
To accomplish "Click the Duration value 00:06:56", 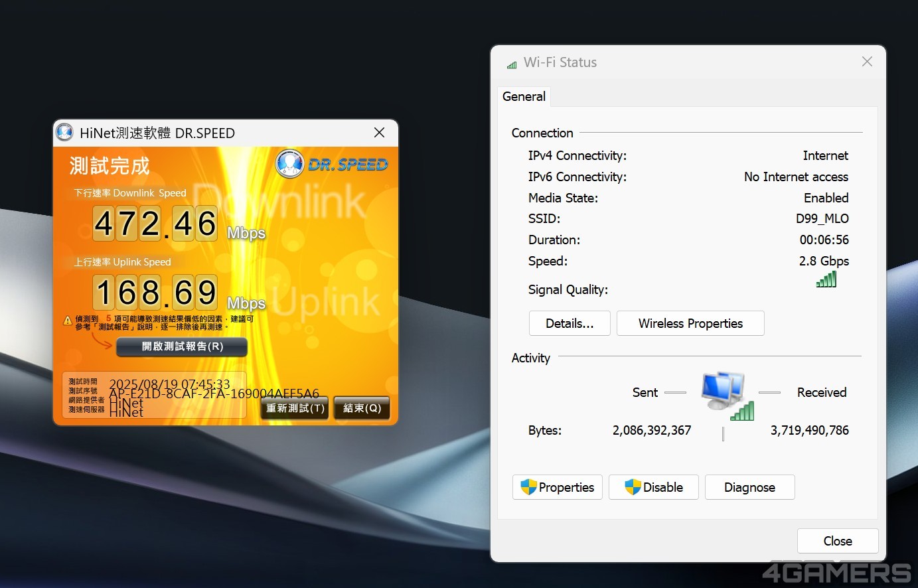I will coord(824,240).
